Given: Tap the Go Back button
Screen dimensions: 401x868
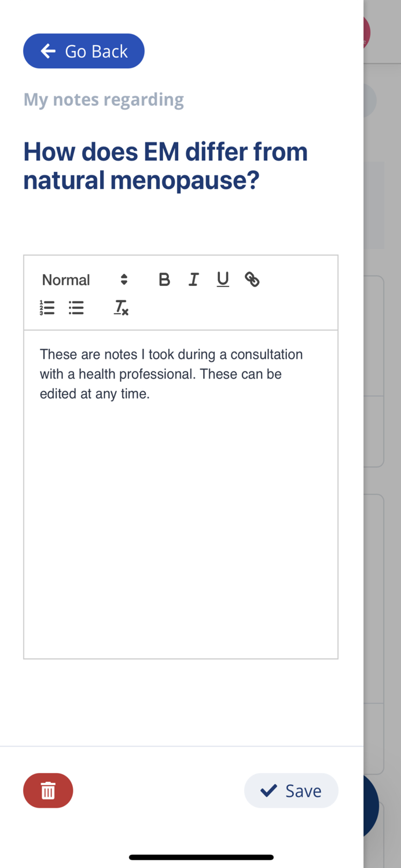Looking at the screenshot, I should click(x=84, y=51).
